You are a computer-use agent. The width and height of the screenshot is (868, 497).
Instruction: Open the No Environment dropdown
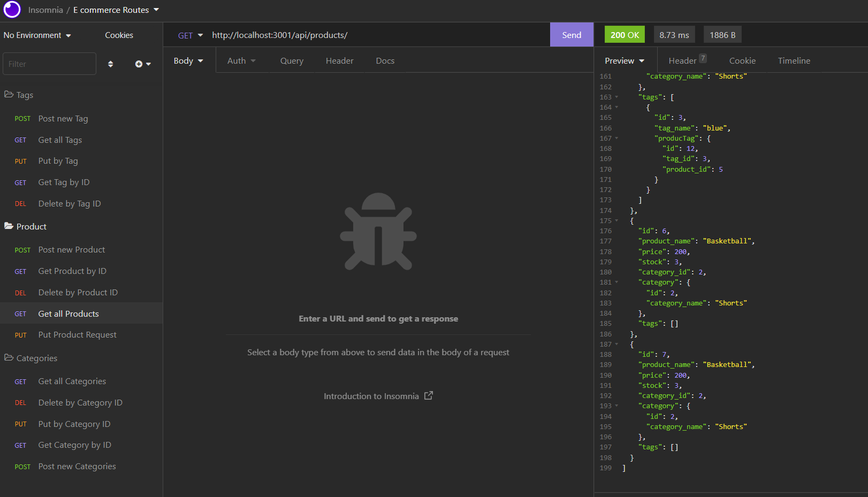(x=37, y=35)
